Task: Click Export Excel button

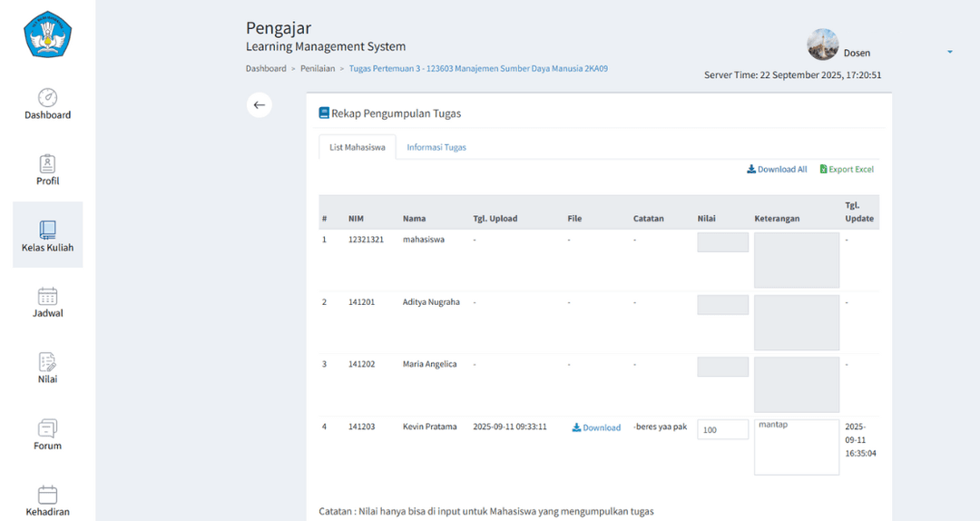Action: pyautogui.click(x=847, y=170)
